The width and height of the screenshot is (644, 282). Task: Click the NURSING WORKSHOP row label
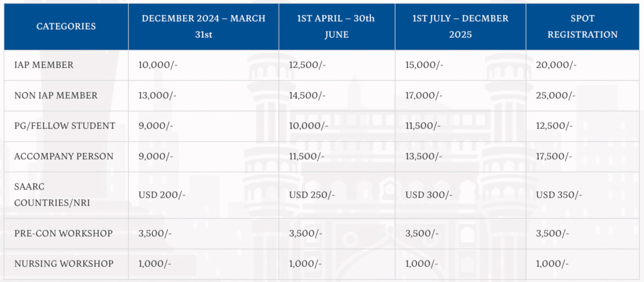coord(64,264)
